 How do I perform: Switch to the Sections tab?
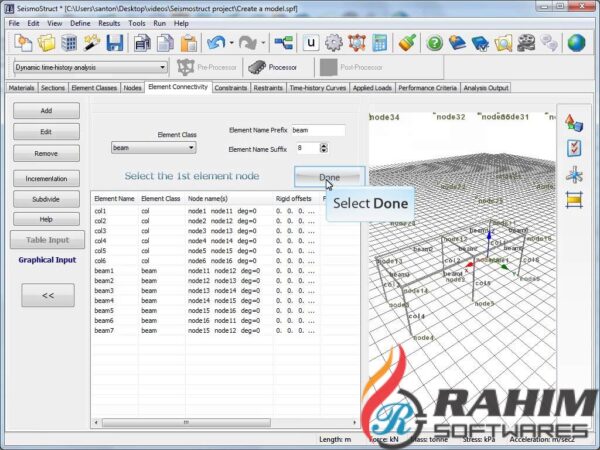pos(53,88)
